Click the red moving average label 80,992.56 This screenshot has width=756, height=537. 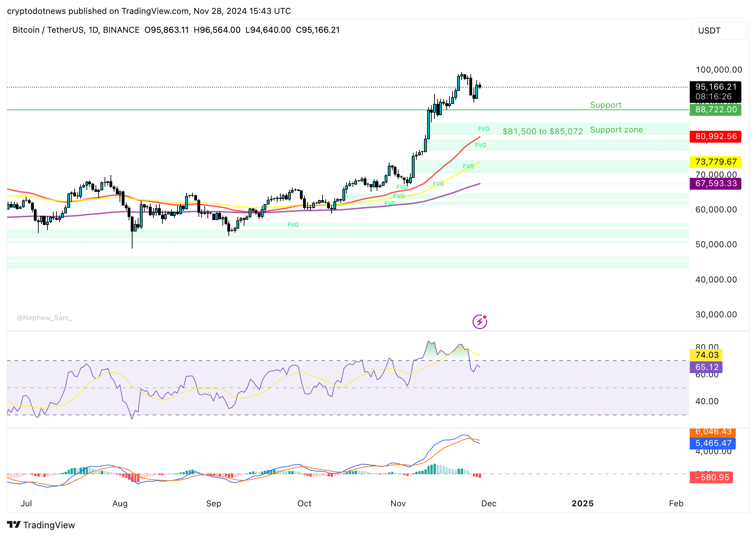[716, 136]
